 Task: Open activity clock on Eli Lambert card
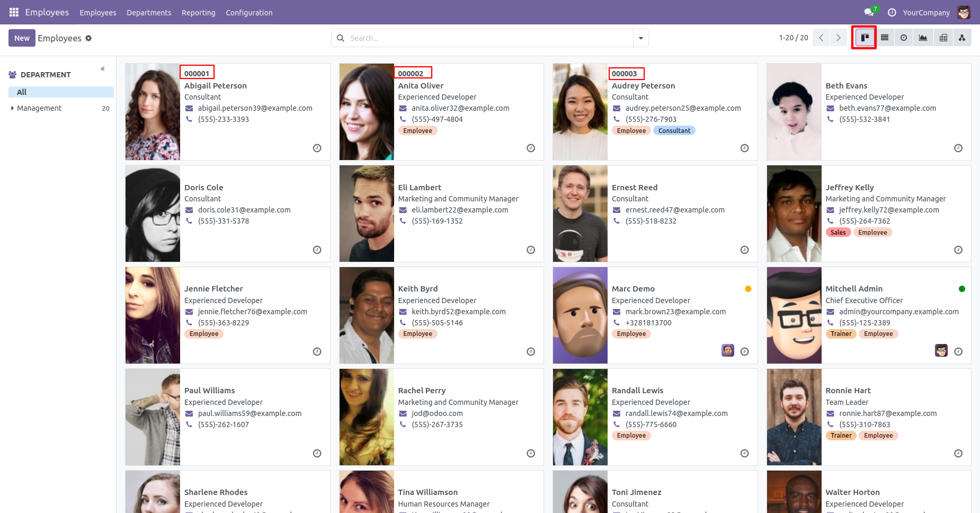pos(531,250)
